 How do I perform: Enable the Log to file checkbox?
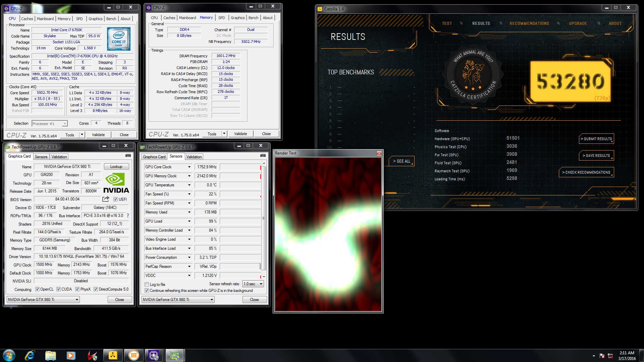(x=147, y=285)
